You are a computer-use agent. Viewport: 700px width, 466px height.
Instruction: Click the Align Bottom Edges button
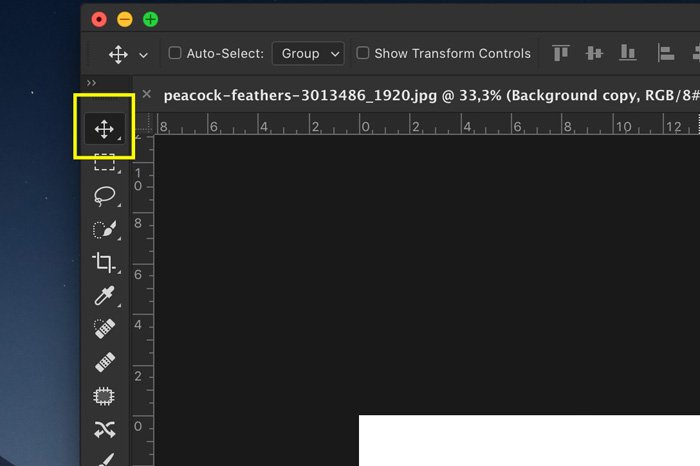(x=627, y=53)
